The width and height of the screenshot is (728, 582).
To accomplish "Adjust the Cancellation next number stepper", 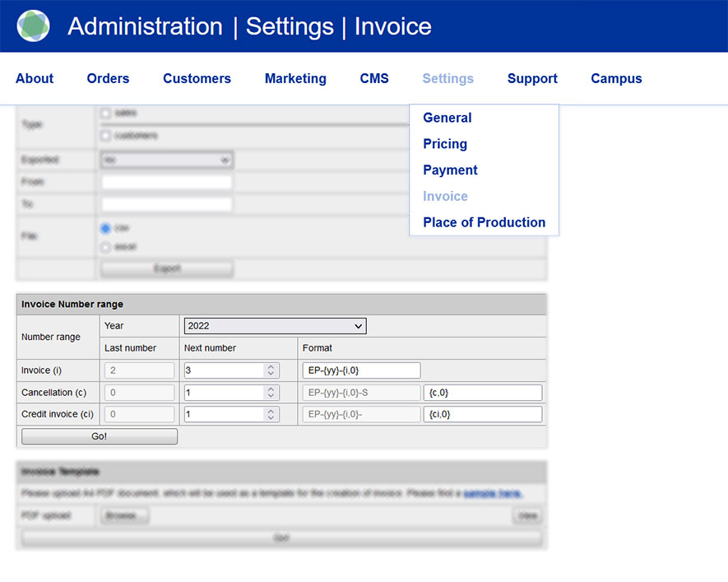I will tap(271, 393).
